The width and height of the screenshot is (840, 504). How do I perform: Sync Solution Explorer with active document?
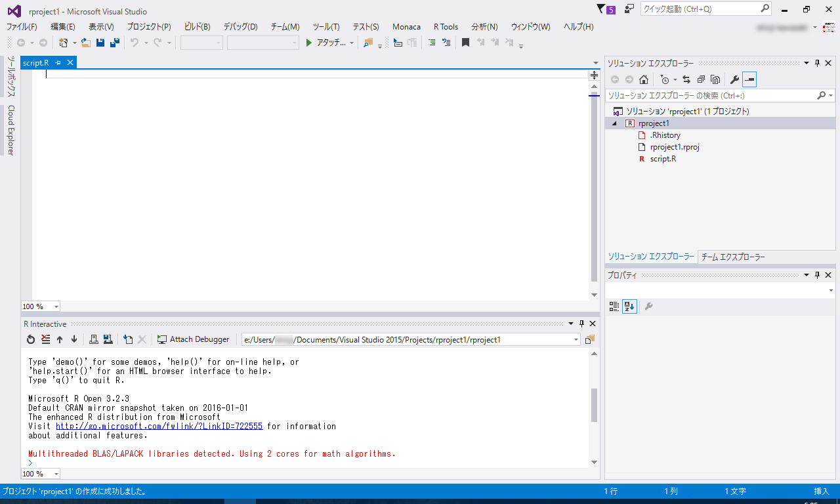tap(686, 79)
